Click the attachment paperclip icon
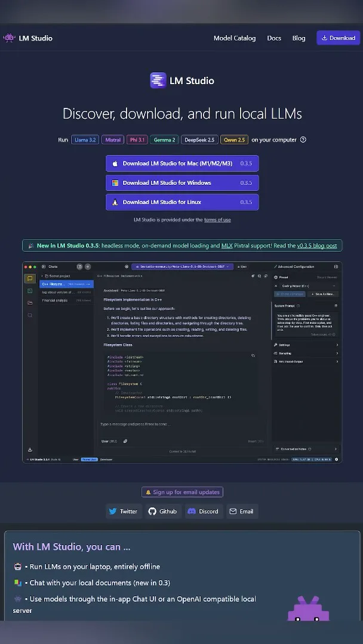 [x=125, y=441]
